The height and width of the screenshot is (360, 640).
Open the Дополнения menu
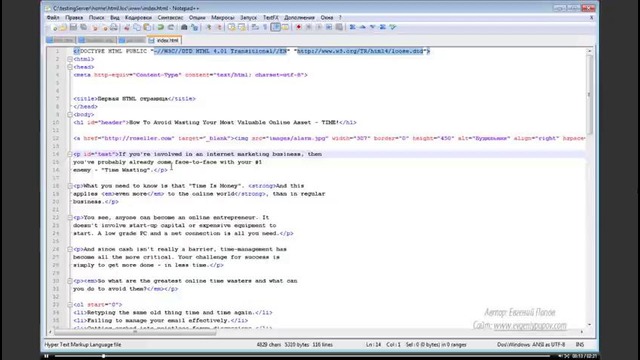click(x=299, y=18)
